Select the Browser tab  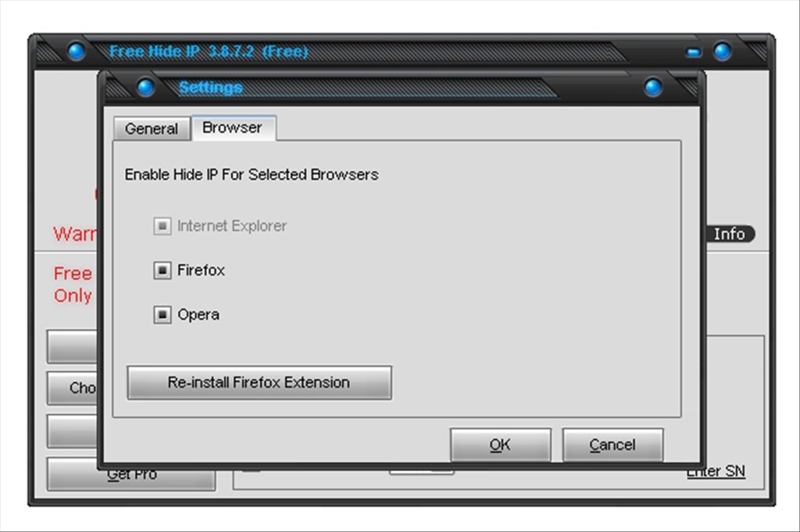click(233, 127)
